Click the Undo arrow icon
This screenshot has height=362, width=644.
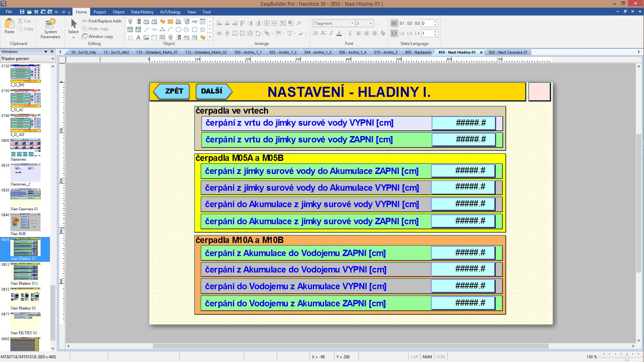click(x=56, y=12)
